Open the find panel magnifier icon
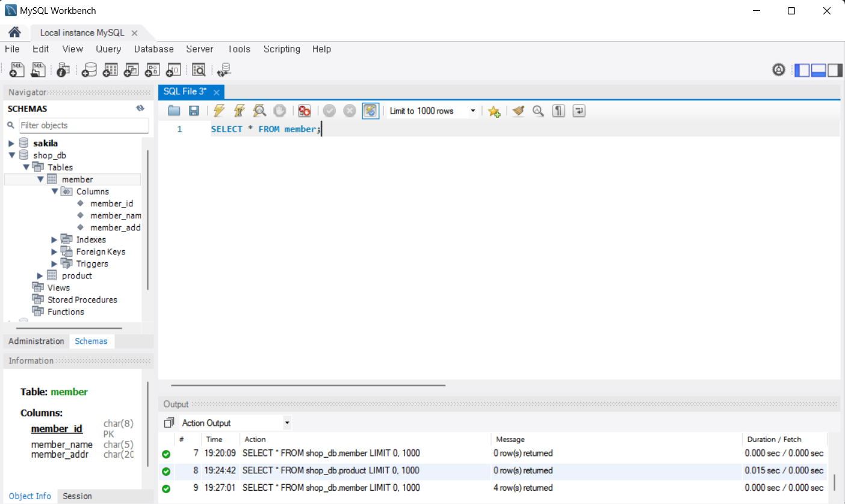 [x=538, y=111]
